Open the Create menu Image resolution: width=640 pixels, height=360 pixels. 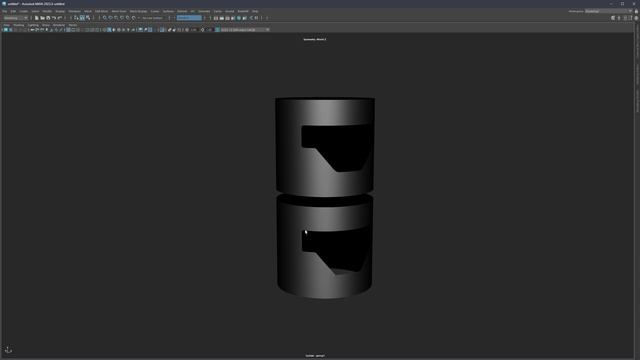click(24, 11)
